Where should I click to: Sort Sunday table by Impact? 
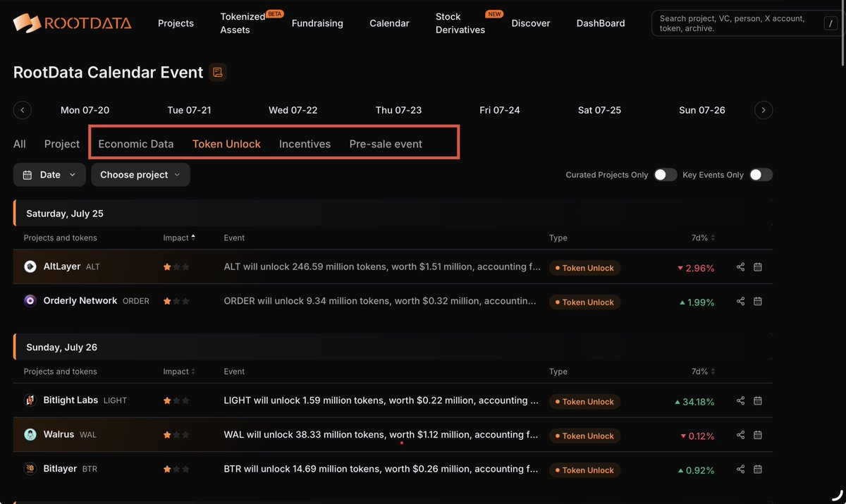click(x=179, y=371)
